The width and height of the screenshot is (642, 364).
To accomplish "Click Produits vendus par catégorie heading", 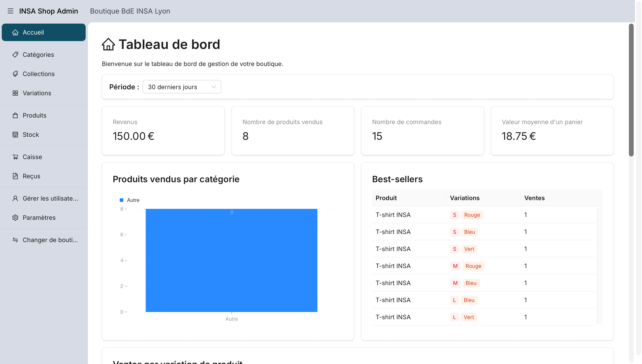I will coord(176,179).
